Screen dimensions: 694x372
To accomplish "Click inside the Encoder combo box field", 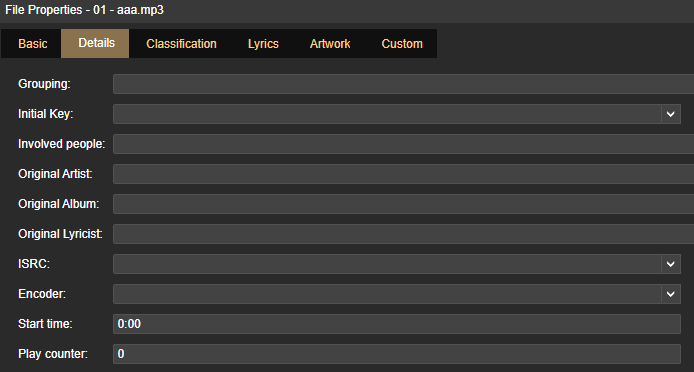I will [x=387, y=294].
